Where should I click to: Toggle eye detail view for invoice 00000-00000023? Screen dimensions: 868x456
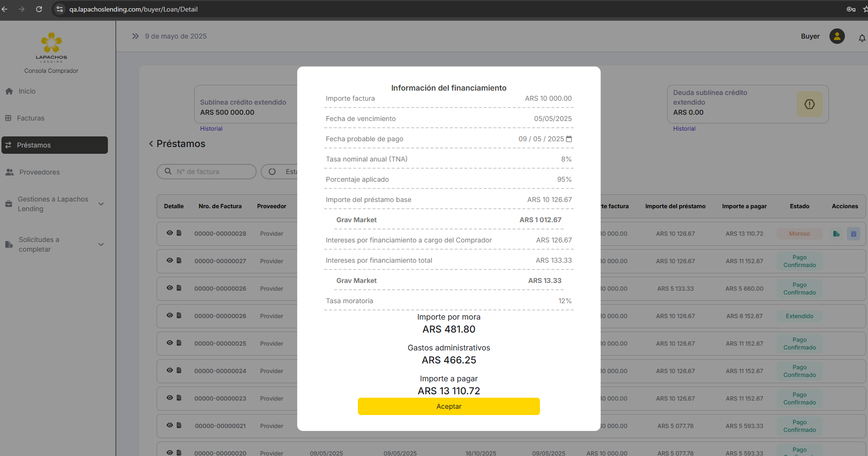[170, 398]
